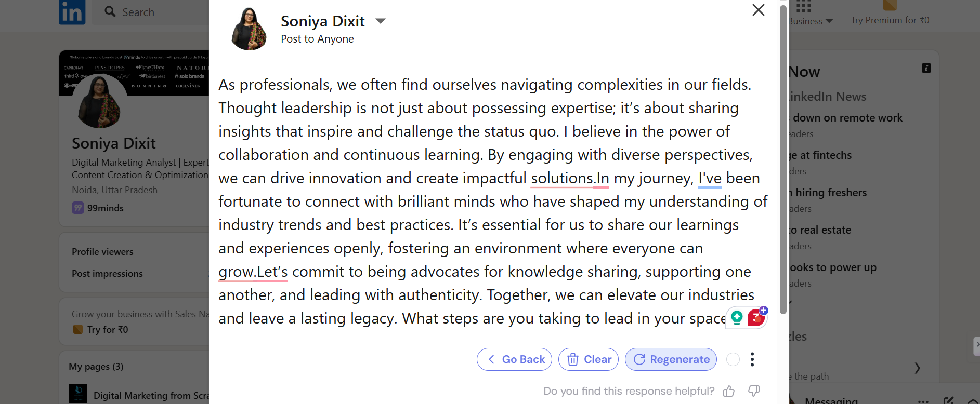Click the LinkedIn News info icon
The width and height of the screenshot is (980, 404).
coord(926,68)
